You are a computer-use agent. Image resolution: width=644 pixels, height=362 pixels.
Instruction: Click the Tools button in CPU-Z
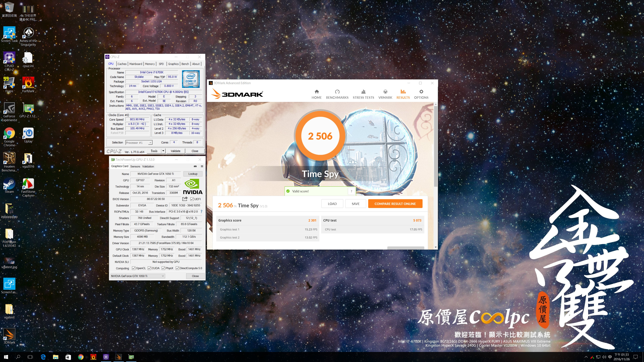154,151
